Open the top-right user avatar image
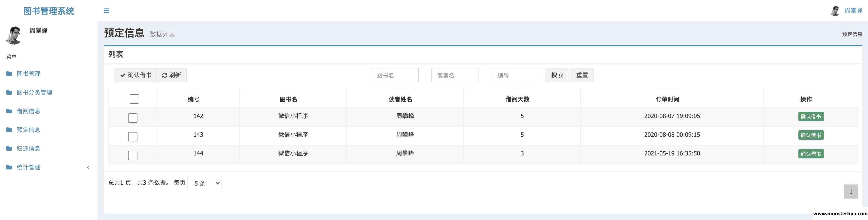 (x=835, y=11)
